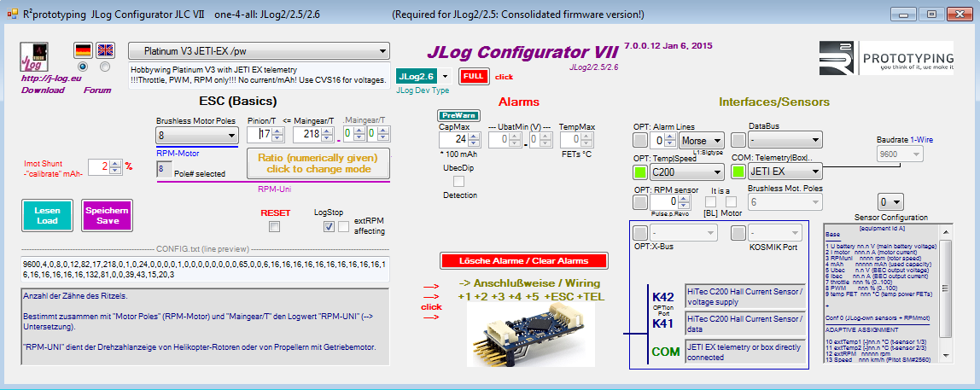Untick the LogStop checkbox
Viewport: 980px width, 390px height.
tap(329, 227)
